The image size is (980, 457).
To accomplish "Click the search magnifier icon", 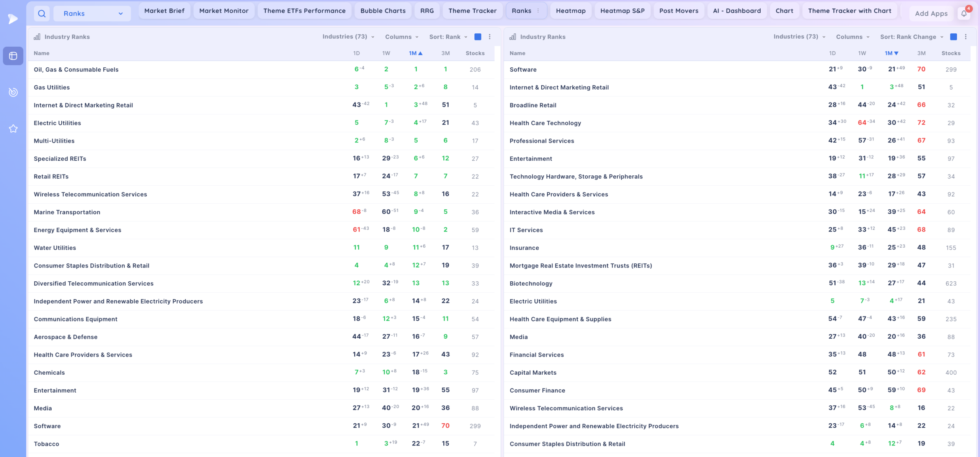I will pos(42,14).
